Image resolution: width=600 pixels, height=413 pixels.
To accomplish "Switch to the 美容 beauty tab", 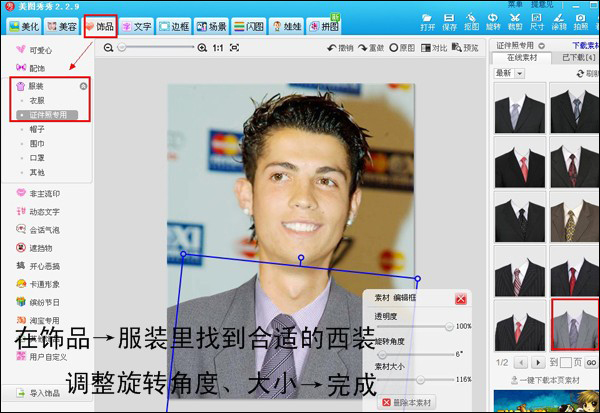I will click(x=62, y=25).
